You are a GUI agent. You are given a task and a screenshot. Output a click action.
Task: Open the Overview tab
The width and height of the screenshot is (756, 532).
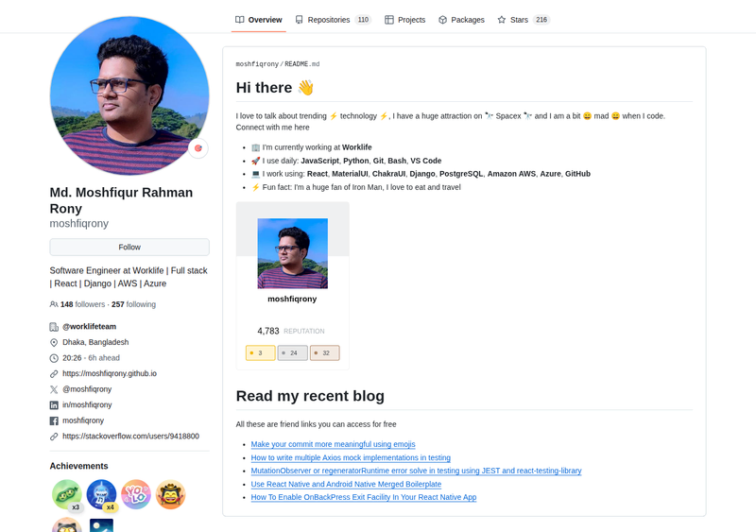(x=258, y=20)
